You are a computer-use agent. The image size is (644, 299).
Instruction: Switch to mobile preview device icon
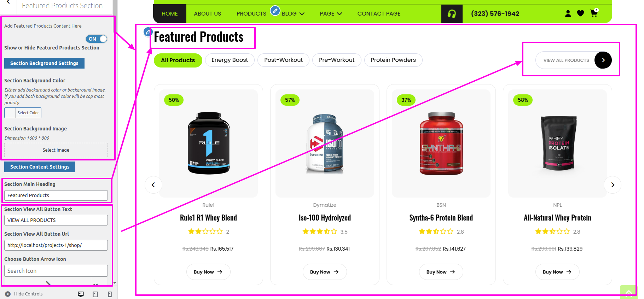pos(110,294)
